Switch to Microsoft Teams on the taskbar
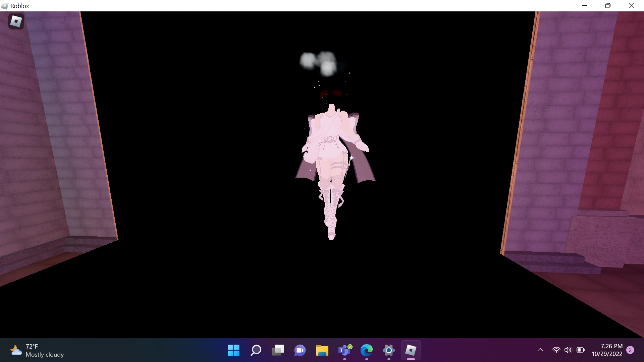The width and height of the screenshot is (644, 362). [x=344, y=351]
